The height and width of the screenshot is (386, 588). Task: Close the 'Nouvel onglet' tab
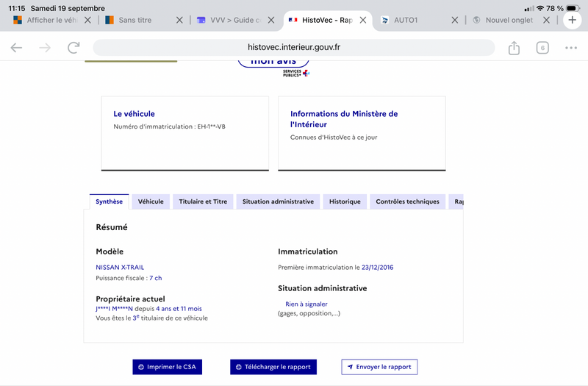(x=546, y=20)
